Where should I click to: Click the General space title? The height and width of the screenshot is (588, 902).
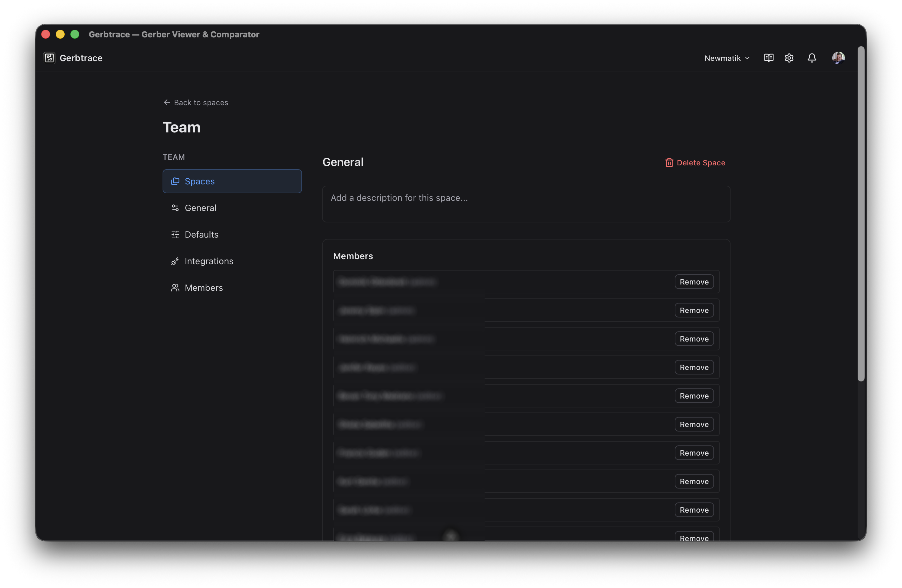point(343,162)
